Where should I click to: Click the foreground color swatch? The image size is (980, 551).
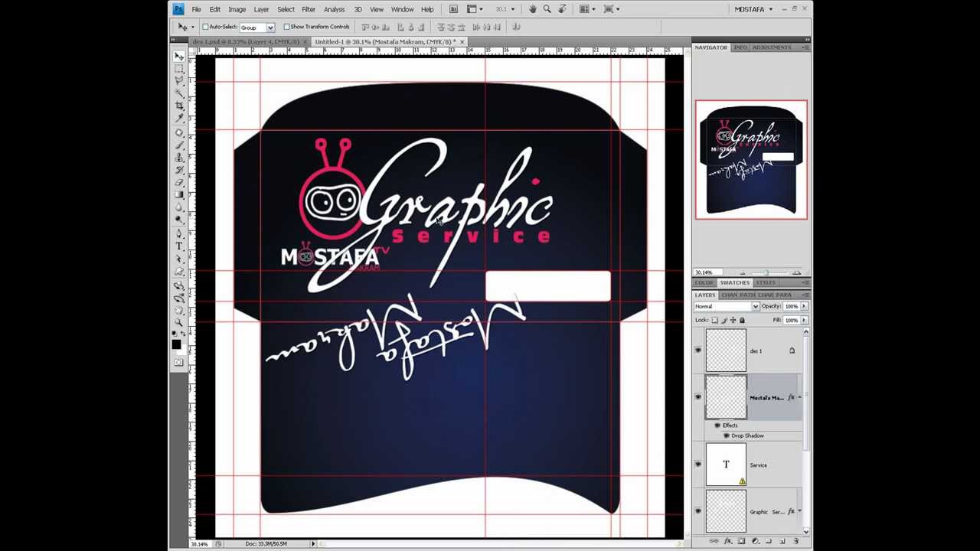pos(177,344)
